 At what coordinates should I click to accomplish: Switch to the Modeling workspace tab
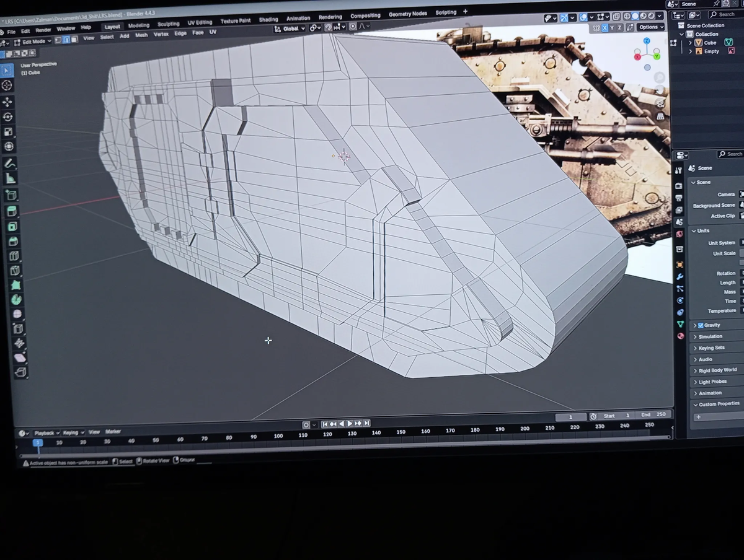pos(139,25)
